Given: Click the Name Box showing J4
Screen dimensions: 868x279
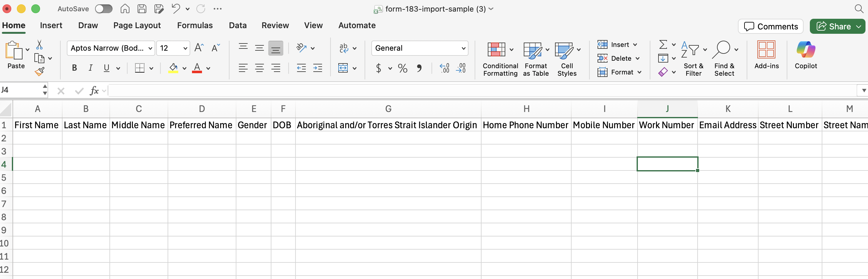Looking at the screenshot, I should point(21,90).
